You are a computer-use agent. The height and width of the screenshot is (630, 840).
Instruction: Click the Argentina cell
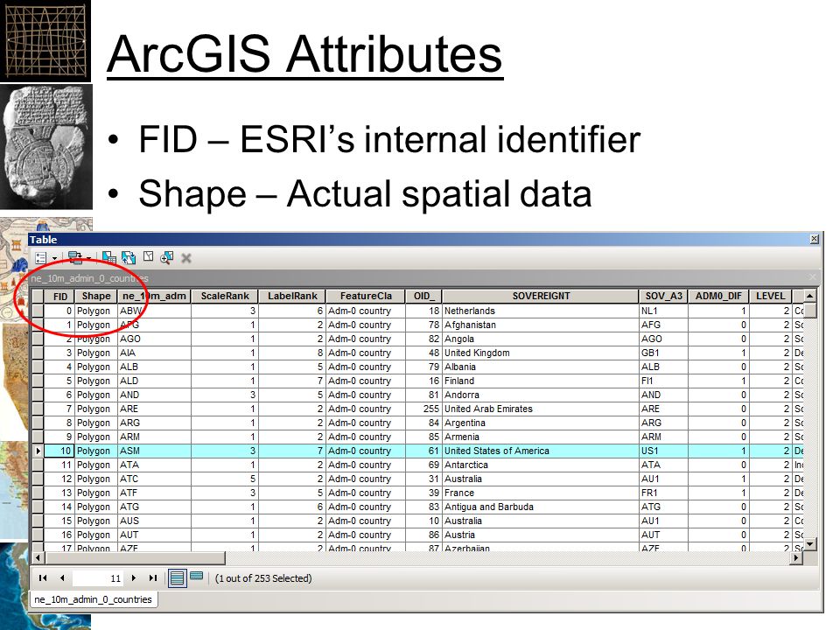tap(540, 423)
